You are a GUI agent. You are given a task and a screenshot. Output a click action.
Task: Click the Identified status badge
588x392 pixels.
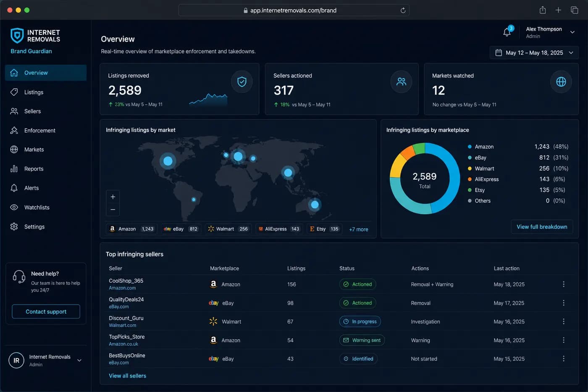358,359
